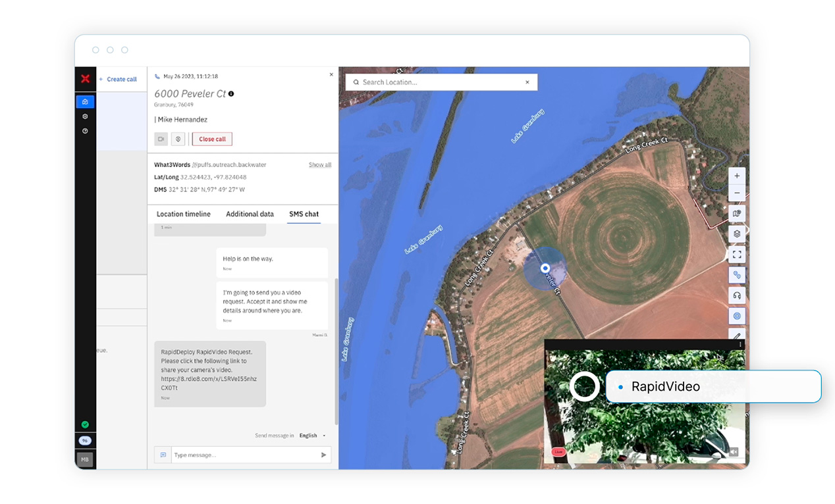Zoom out the map with the minus button
Viewport: 835px width, 504px height.
click(x=737, y=193)
